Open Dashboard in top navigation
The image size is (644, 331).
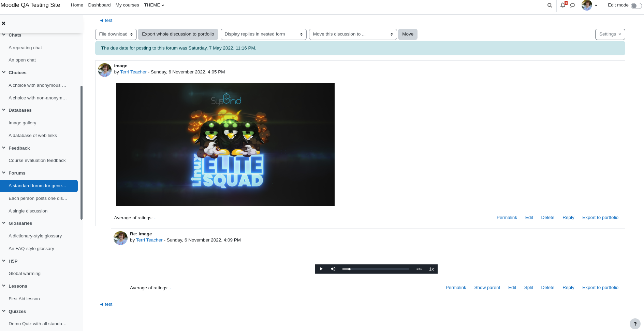click(x=99, y=5)
